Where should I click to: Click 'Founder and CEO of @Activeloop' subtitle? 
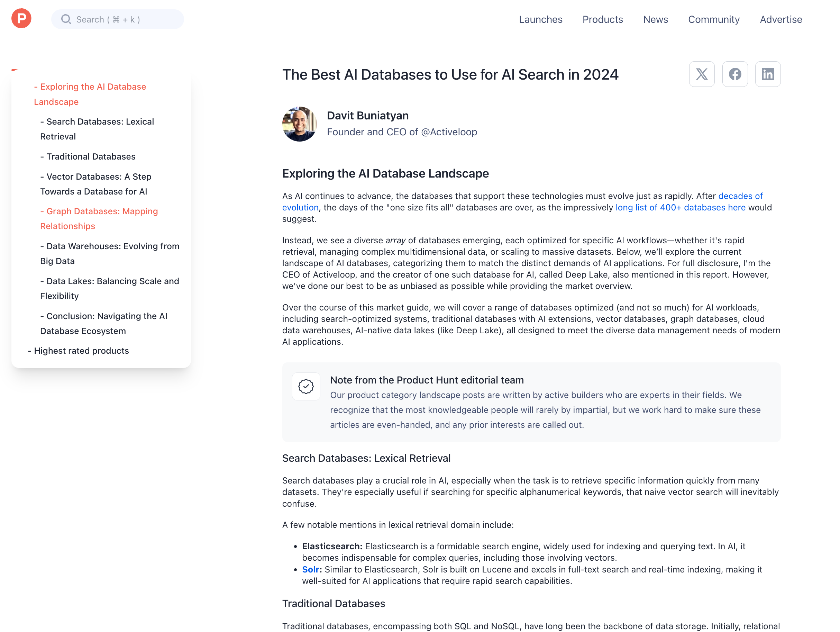(402, 132)
